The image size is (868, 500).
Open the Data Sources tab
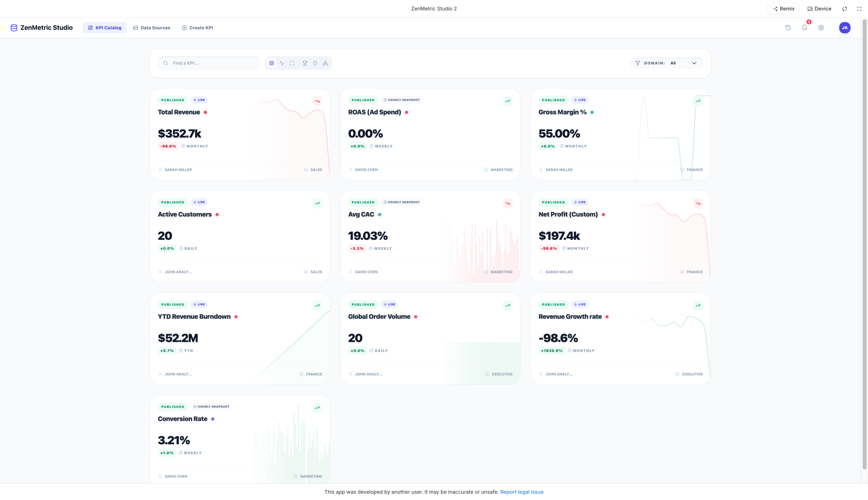pyautogui.click(x=151, y=28)
